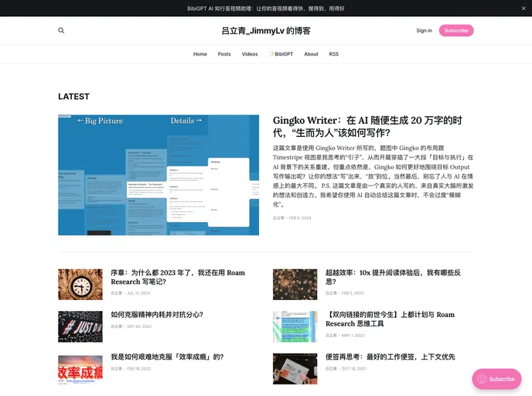Open the #JUST DO thumbnail

pos(80,326)
